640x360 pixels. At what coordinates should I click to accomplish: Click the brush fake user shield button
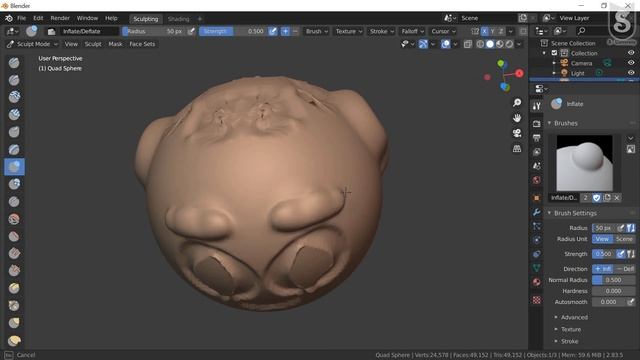coord(597,198)
